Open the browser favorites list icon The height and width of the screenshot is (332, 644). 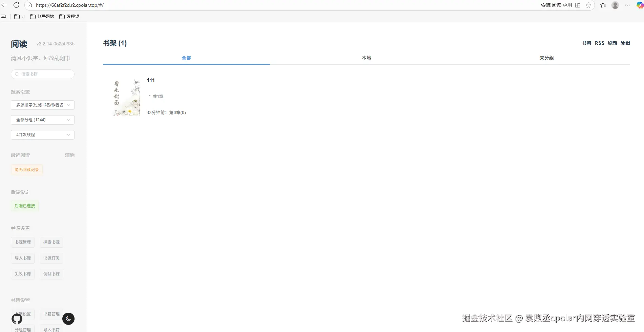pyautogui.click(x=603, y=5)
